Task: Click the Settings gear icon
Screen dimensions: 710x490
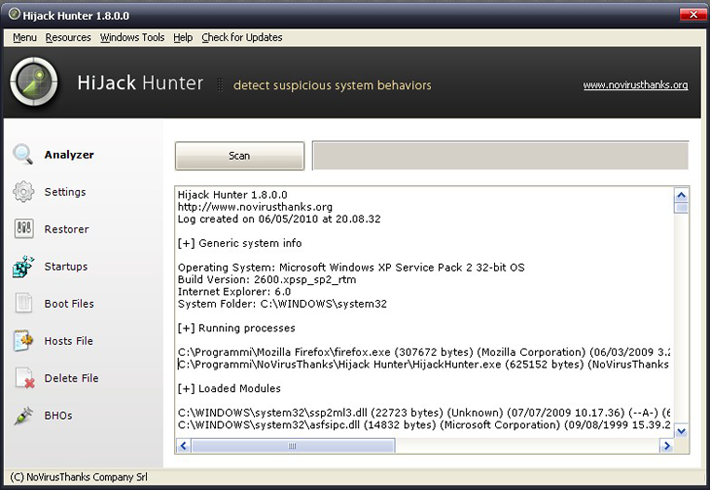Action: click(x=23, y=192)
